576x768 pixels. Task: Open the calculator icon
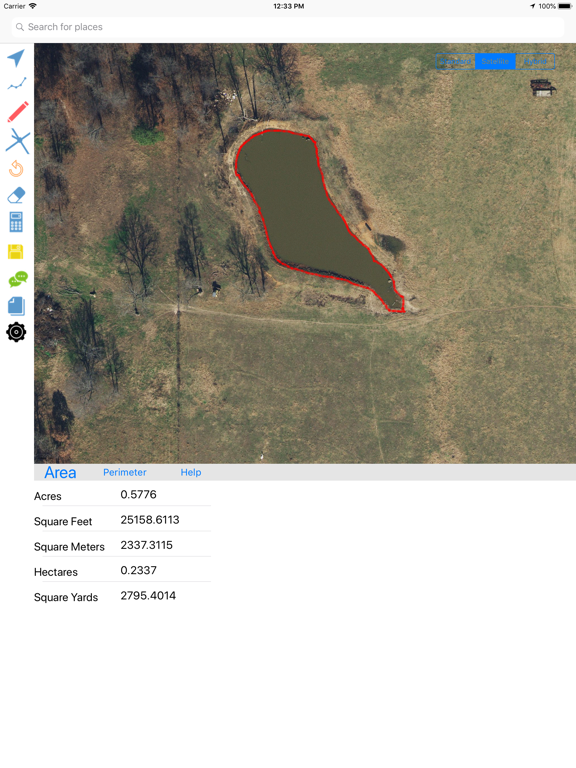[16, 222]
